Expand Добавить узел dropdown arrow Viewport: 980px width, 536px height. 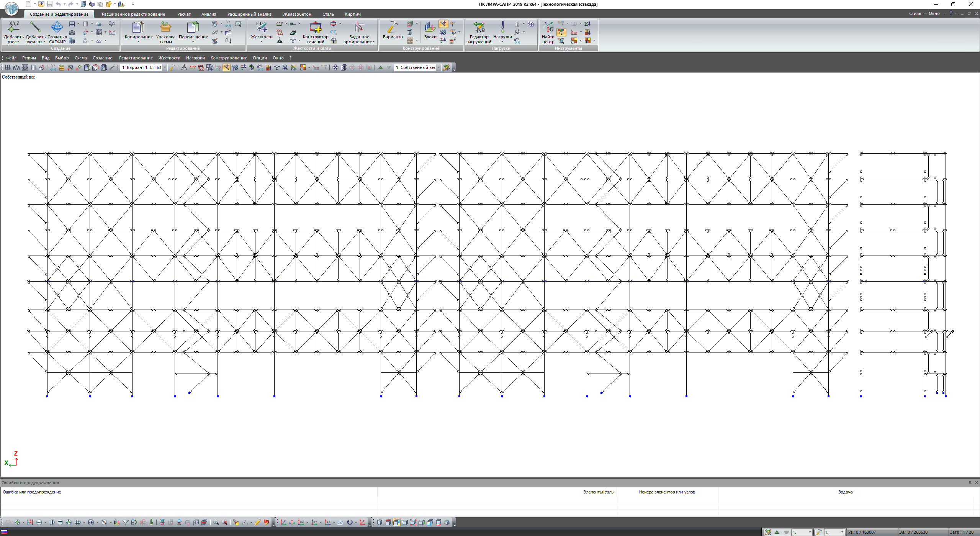18,42
